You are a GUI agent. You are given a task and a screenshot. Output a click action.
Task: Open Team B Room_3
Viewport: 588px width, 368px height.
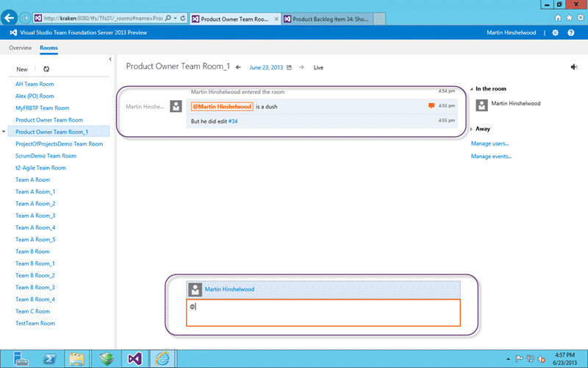[35, 288]
